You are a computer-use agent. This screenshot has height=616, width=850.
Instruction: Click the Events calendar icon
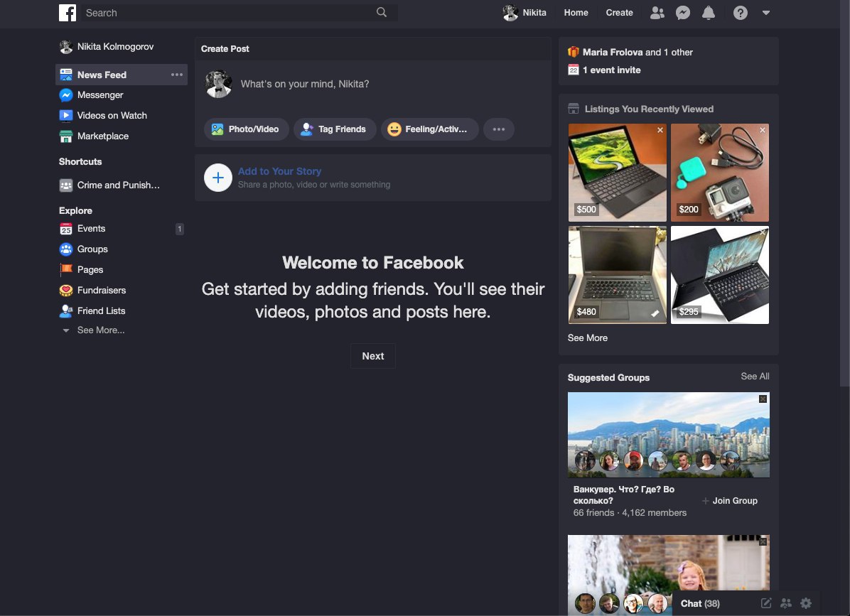tap(66, 229)
